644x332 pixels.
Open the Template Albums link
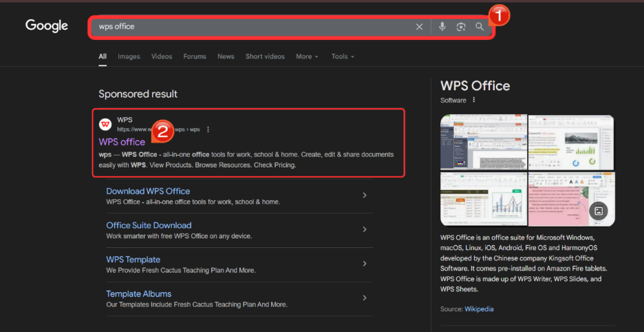coord(139,293)
